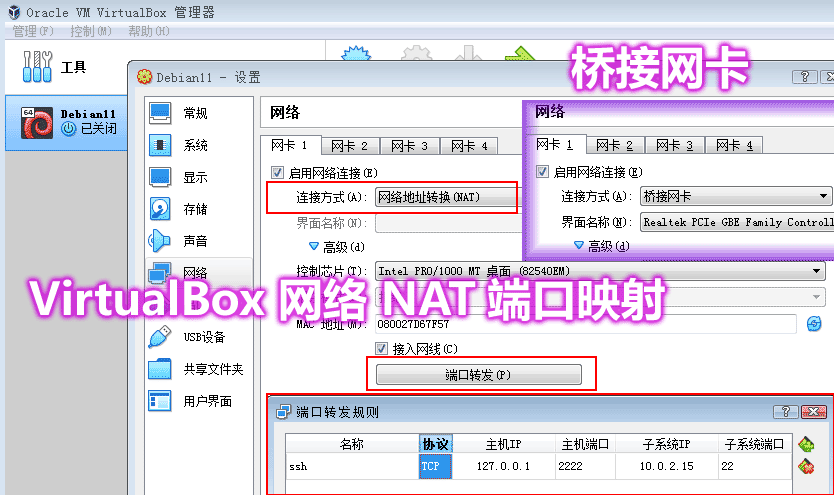The height and width of the screenshot is (495, 834).
Task: Open USB设备 settings icon
Action: pos(160,337)
